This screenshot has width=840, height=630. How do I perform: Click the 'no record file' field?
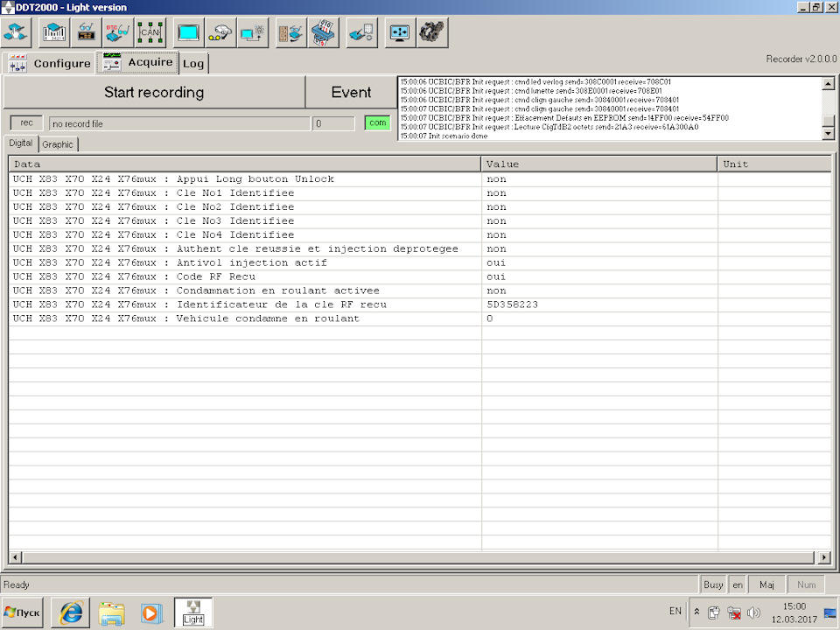coord(179,123)
